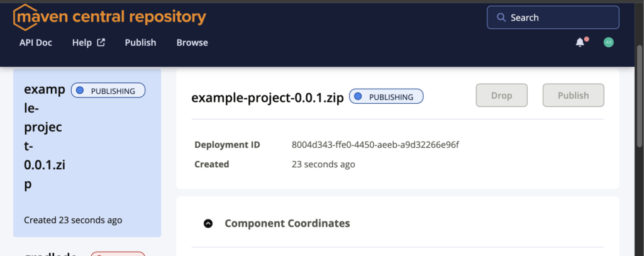Select the partially visible gradle deployment in sidebar
Viewport: 644px width, 256px height.
pyautogui.click(x=50, y=253)
